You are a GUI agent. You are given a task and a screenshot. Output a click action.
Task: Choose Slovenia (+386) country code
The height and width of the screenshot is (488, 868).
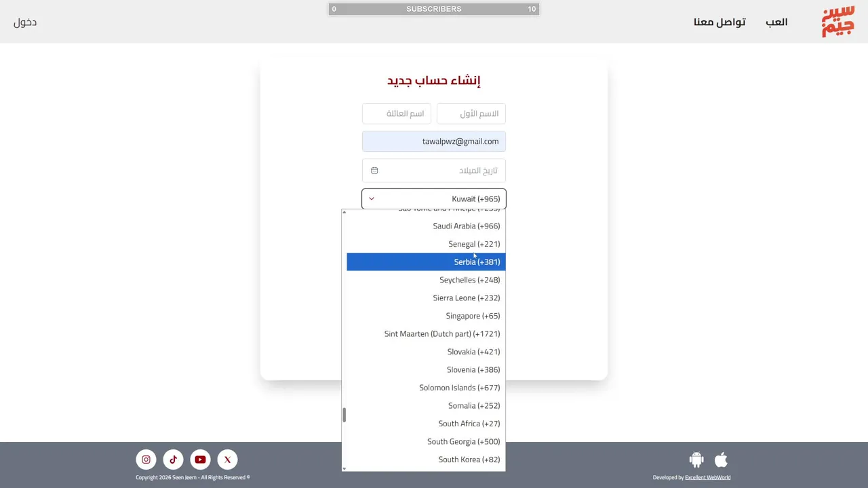(x=426, y=369)
